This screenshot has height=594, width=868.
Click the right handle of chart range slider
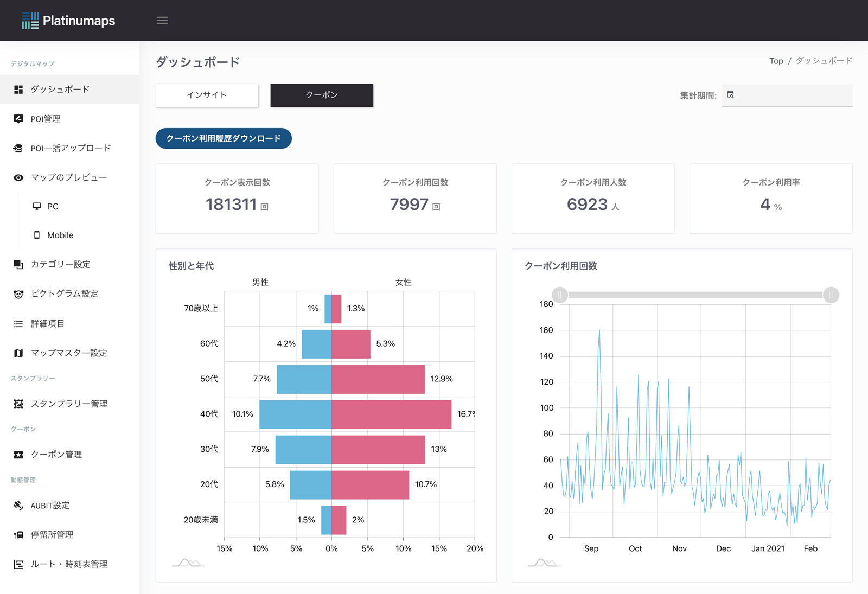[831, 295]
